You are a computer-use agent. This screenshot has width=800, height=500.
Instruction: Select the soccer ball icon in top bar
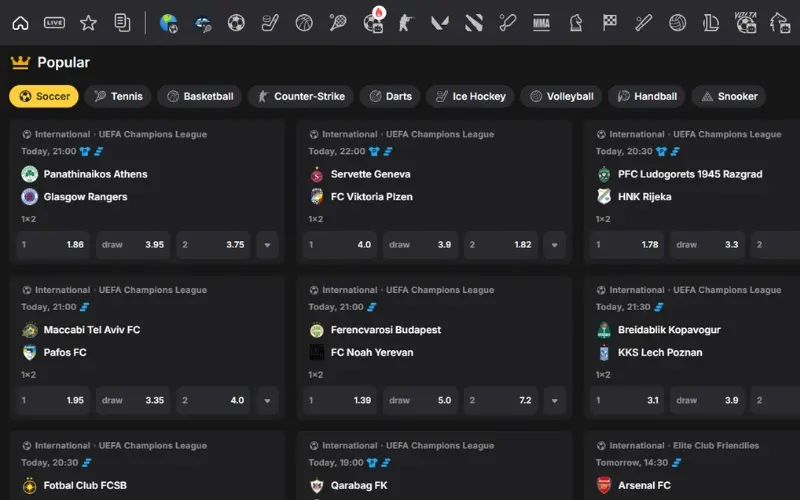coord(236,23)
